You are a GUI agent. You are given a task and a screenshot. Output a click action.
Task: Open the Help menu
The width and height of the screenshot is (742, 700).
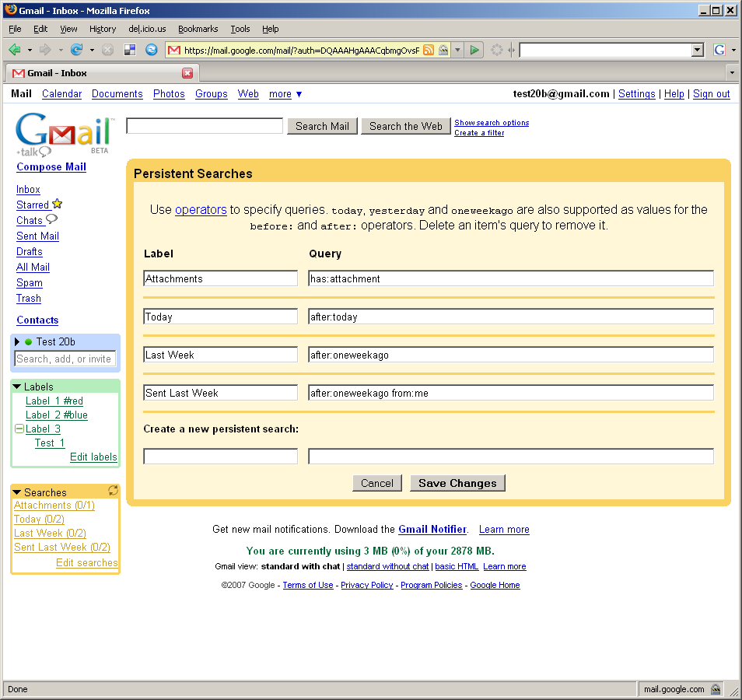pos(271,29)
